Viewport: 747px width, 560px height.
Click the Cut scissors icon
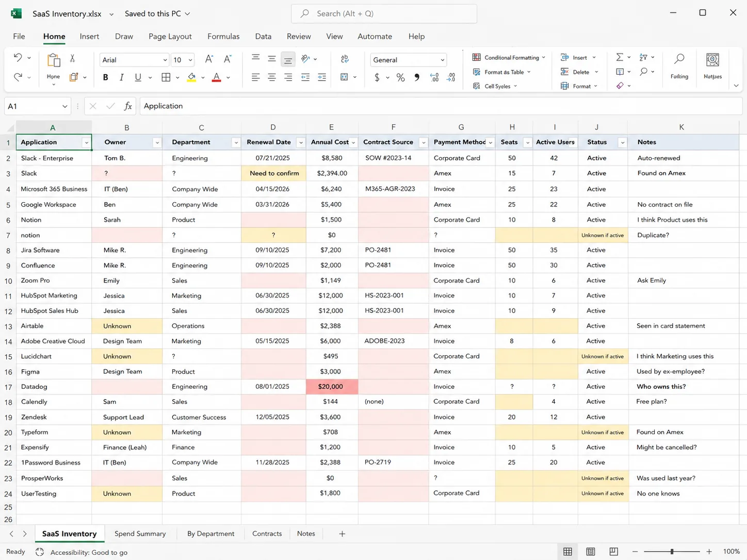(x=72, y=58)
